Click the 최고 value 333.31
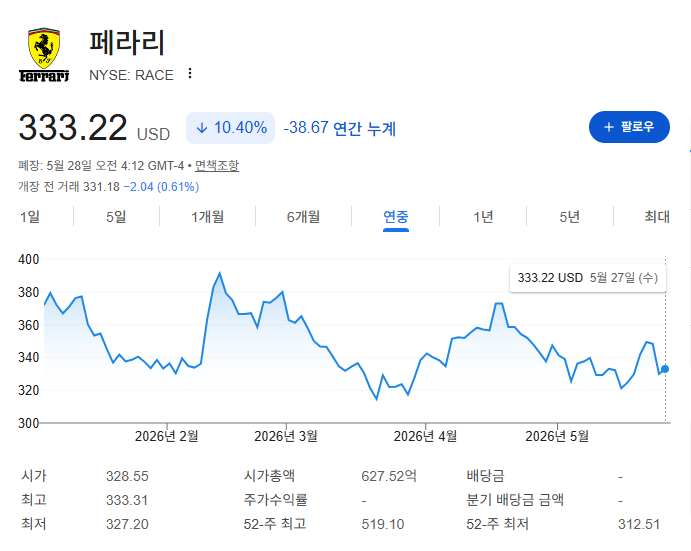 click(x=127, y=500)
